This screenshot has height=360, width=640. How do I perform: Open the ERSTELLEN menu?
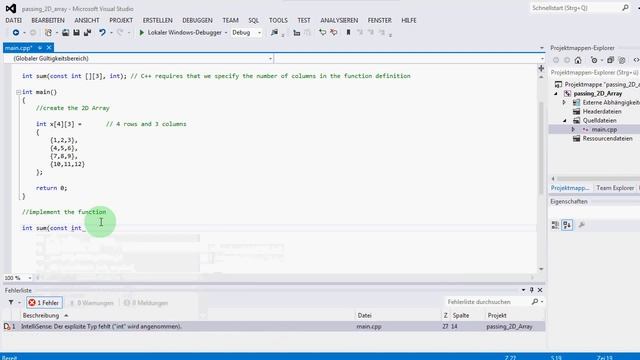(158, 20)
